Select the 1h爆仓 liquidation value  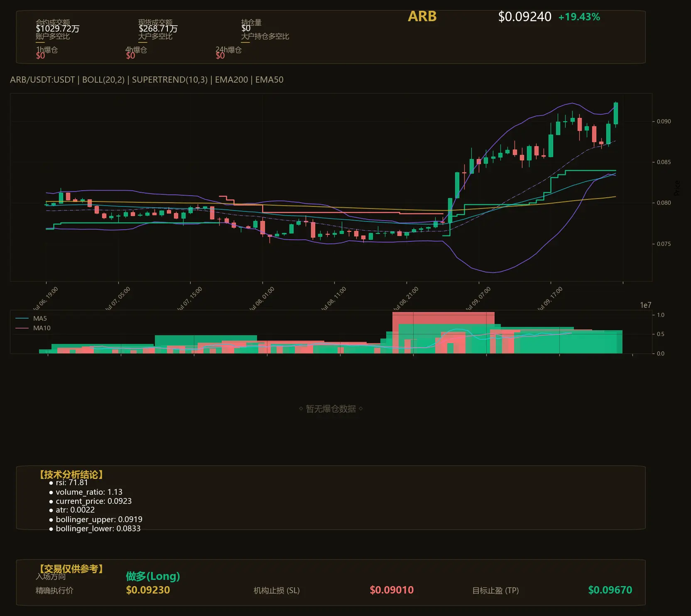pos(40,56)
